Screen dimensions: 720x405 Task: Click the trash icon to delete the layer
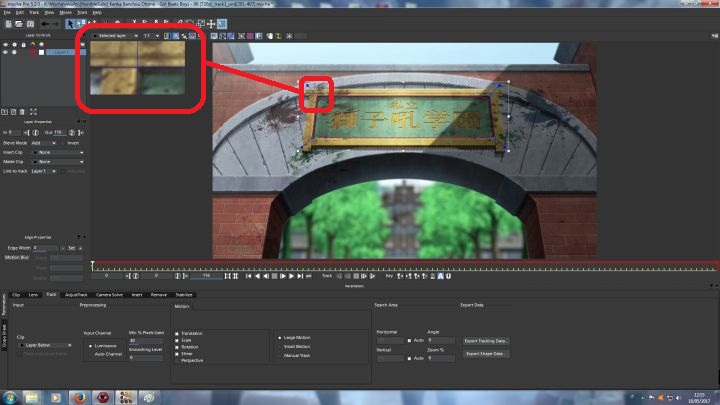[x=22, y=112]
